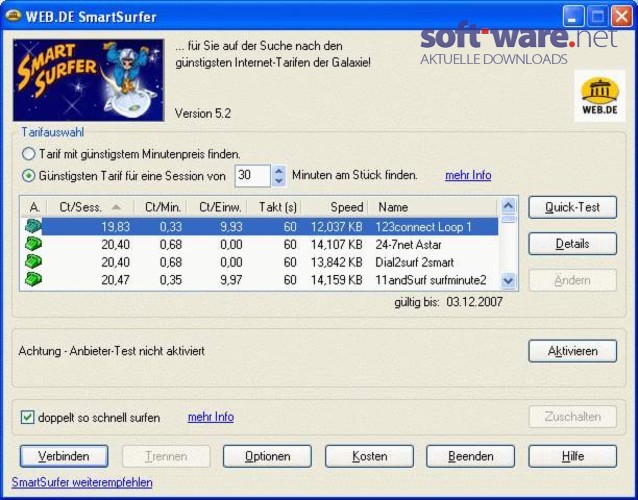Screen dimensions: 638x500
Task: Click the Aktivieren button
Action: pos(572,351)
